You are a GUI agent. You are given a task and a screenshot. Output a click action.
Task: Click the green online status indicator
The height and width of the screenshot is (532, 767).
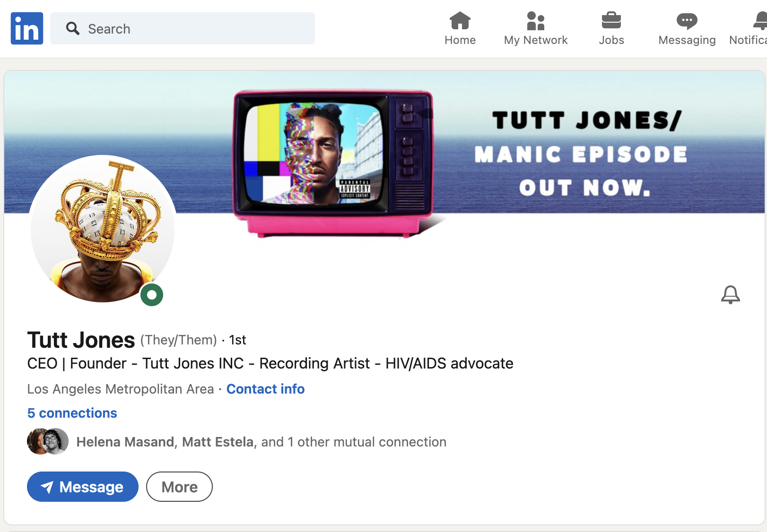coord(152,295)
